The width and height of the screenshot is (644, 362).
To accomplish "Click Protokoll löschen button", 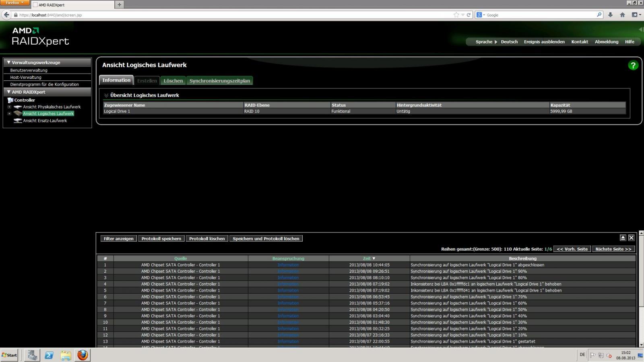I will [207, 239].
